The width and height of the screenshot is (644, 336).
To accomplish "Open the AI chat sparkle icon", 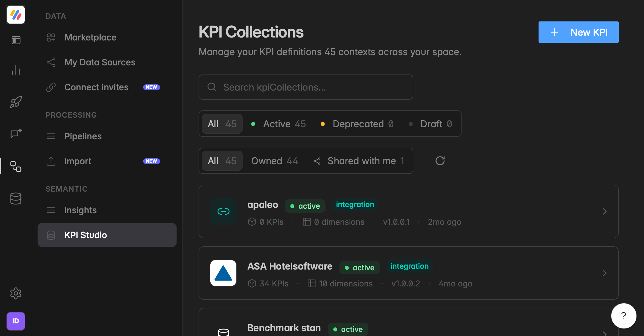I will (16, 133).
